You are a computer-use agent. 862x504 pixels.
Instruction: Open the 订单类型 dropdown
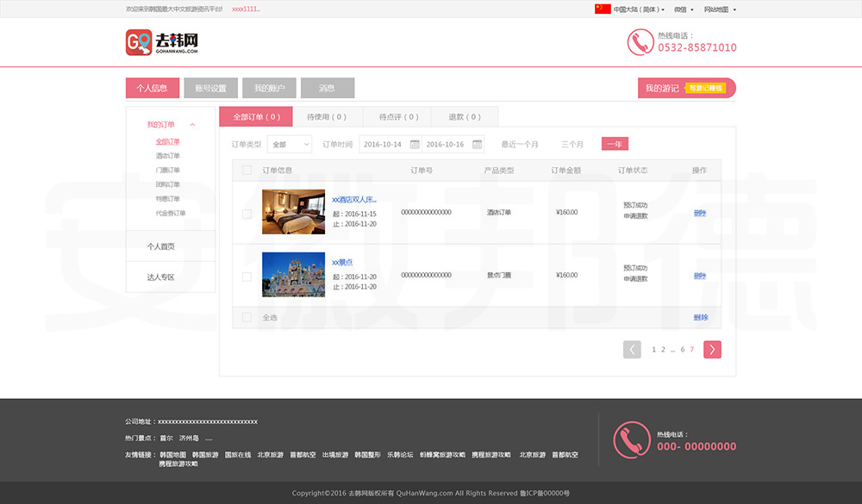pyautogui.click(x=289, y=145)
